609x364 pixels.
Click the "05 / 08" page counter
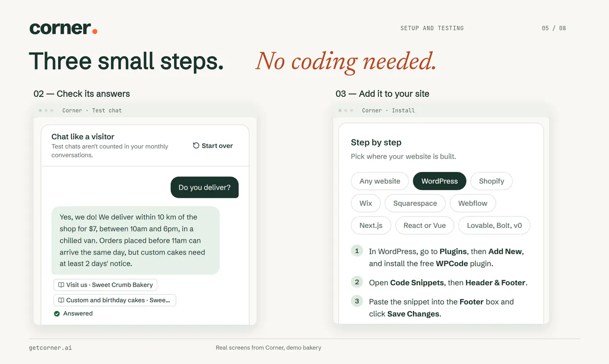point(554,28)
